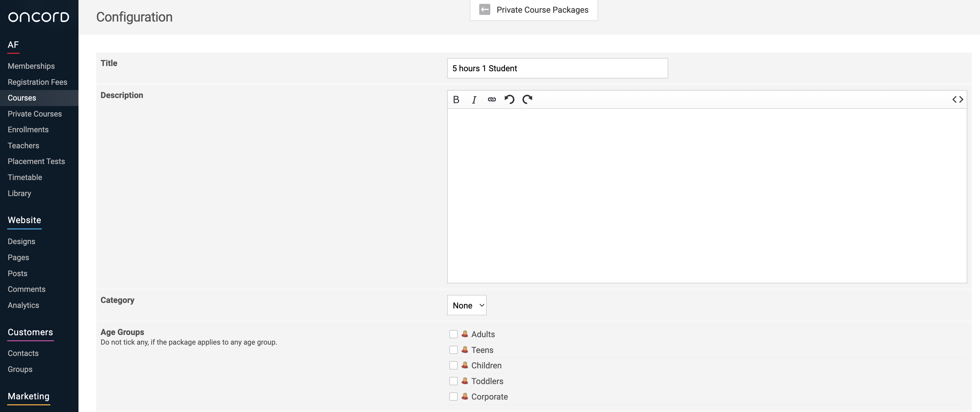Open Private Courses in the sidebar
The image size is (980, 412).
(35, 114)
